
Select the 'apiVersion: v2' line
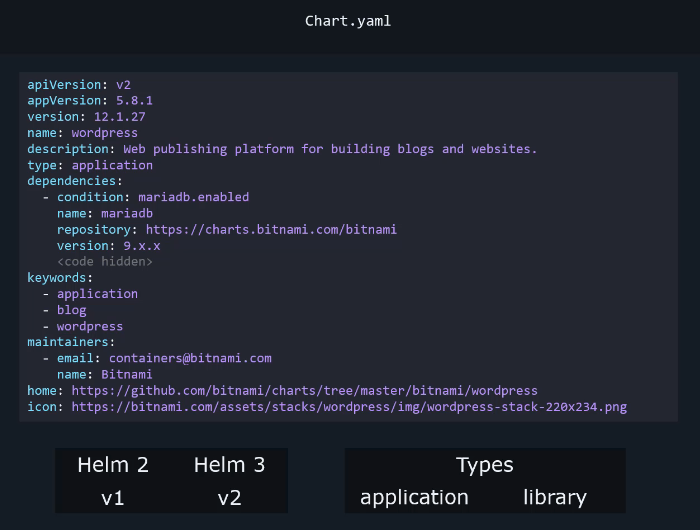click(x=79, y=85)
